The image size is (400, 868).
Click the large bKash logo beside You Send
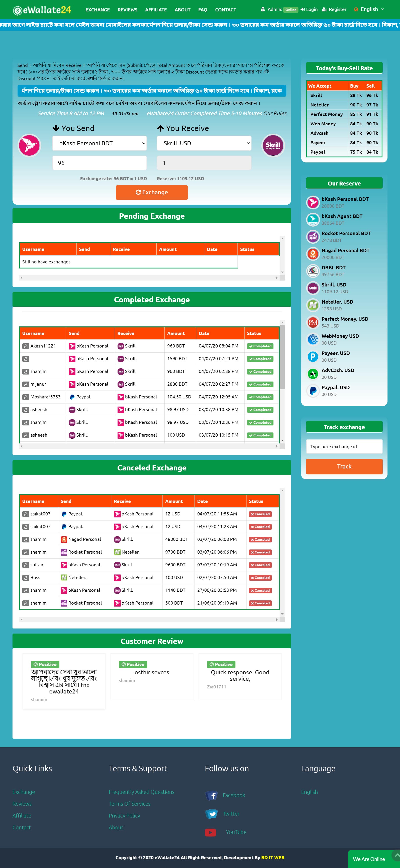pyautogui.click(x=29, y=145)
